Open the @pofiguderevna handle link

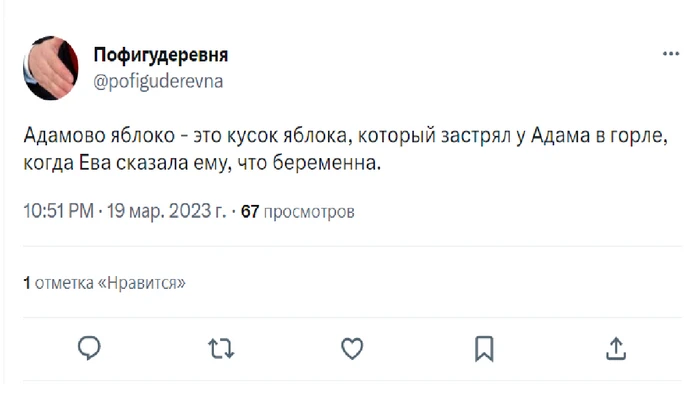[x=158, y=82]
